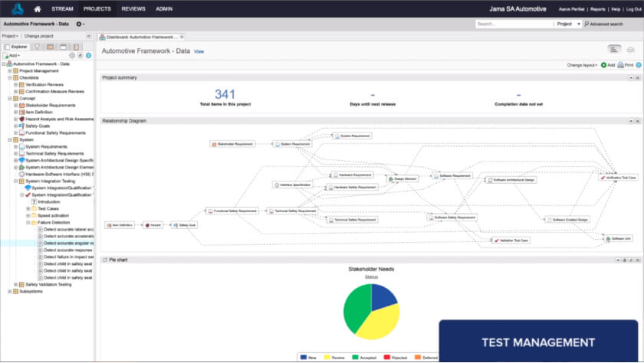Open the REVIEWS menu tab
This screenshot has height=363, width=644.
click(133, 9)
